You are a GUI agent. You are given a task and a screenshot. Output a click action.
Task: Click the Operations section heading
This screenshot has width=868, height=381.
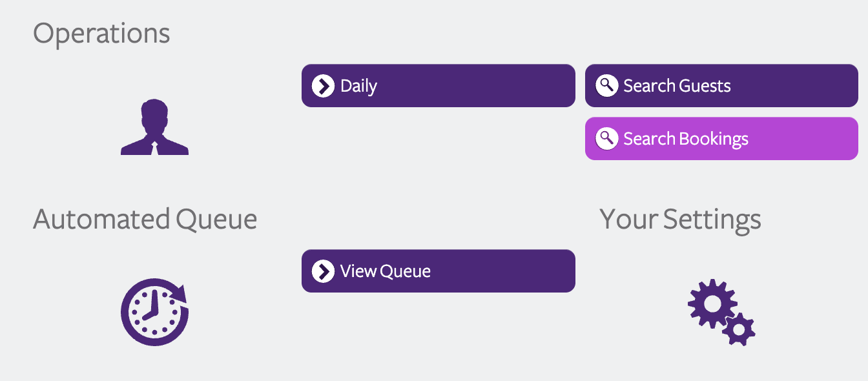coord(101,34)
